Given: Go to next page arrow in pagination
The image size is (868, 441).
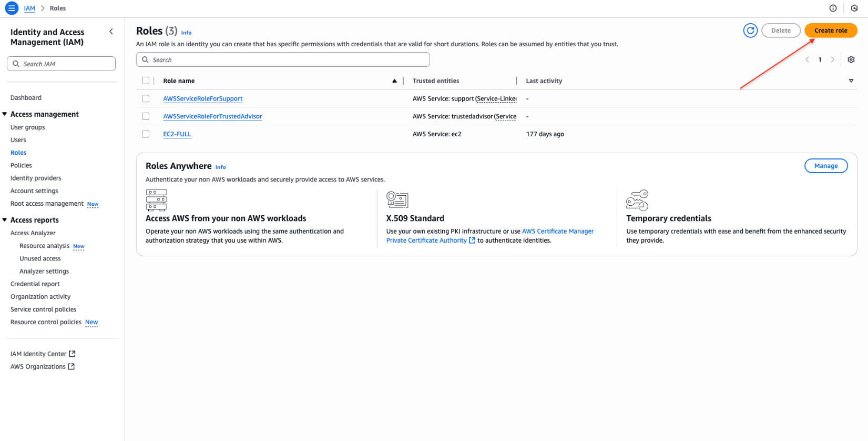Looking at the screenshot, I should coord(832,59).
